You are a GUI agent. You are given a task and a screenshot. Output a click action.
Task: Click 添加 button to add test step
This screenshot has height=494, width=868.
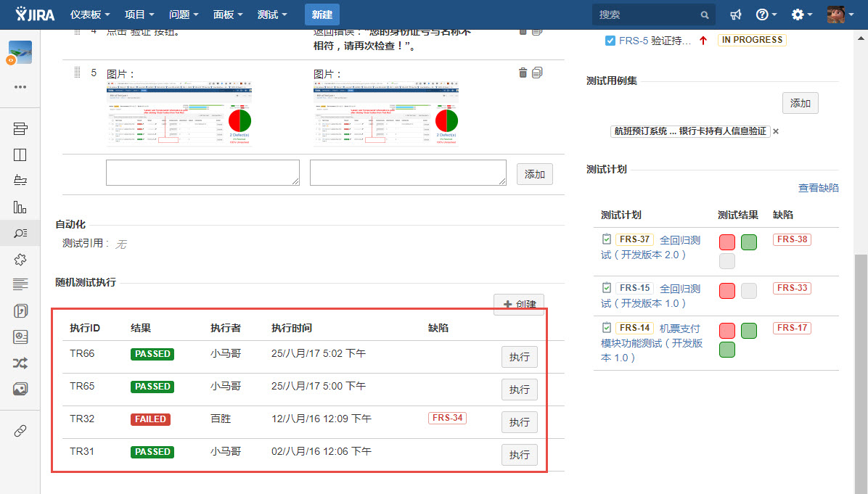[534, 174]
